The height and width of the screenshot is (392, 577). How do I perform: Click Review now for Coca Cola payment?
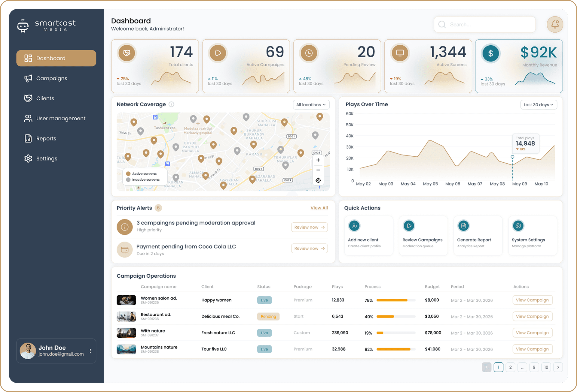[309, 248]
